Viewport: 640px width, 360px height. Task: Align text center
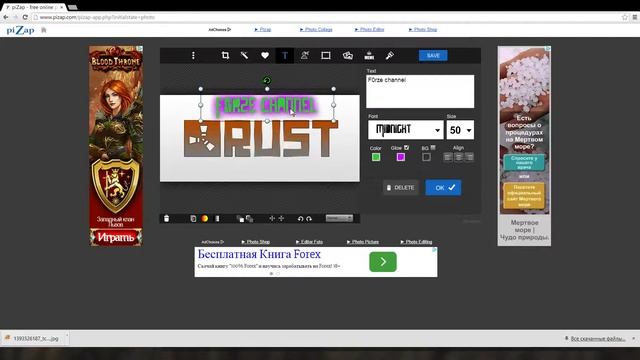pyautogui.click(x=459, y=157)
